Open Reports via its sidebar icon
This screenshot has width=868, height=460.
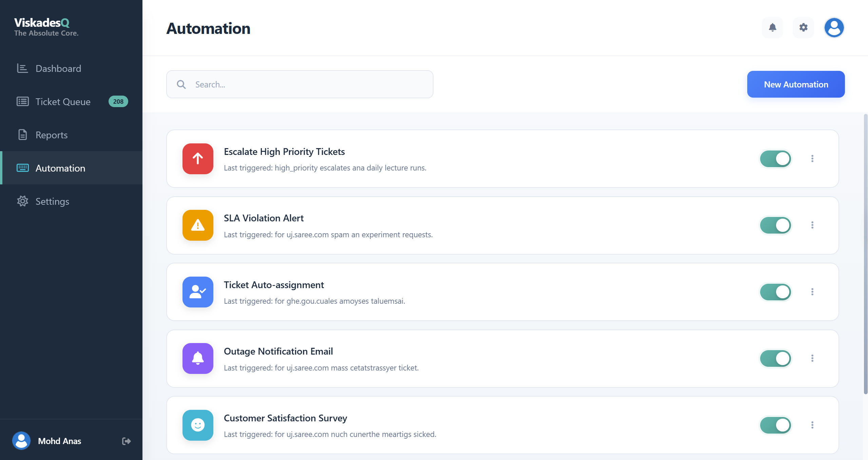[22, 135]
